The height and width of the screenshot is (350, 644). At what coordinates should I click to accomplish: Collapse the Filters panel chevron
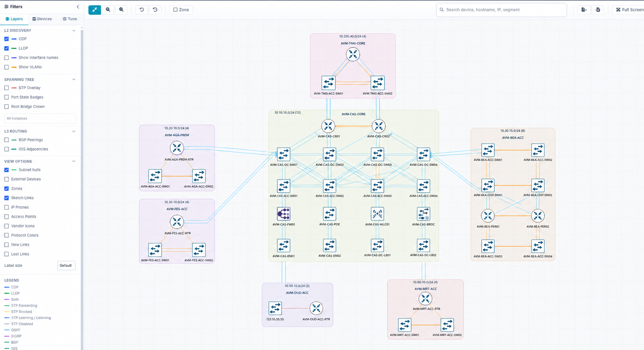pos(78,7)
